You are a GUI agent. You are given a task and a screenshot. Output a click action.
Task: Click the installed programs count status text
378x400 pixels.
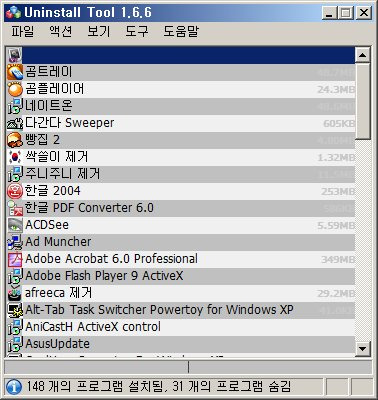coord(159,387)
